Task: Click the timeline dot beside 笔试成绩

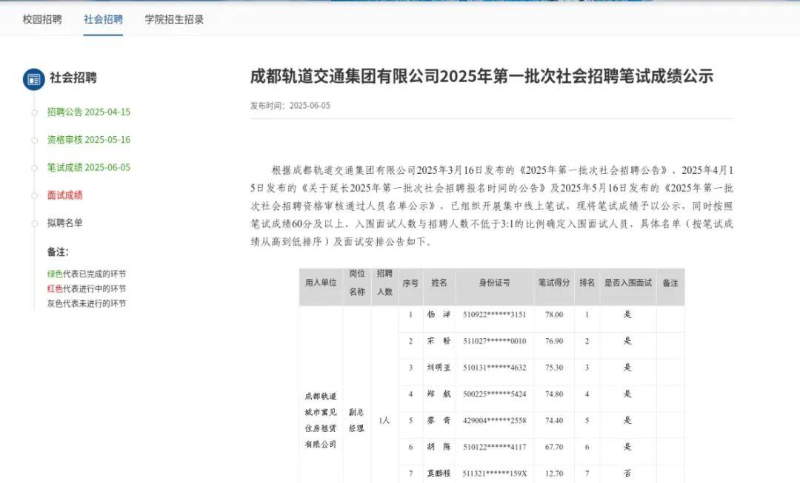Action: [x=34, y=168]
